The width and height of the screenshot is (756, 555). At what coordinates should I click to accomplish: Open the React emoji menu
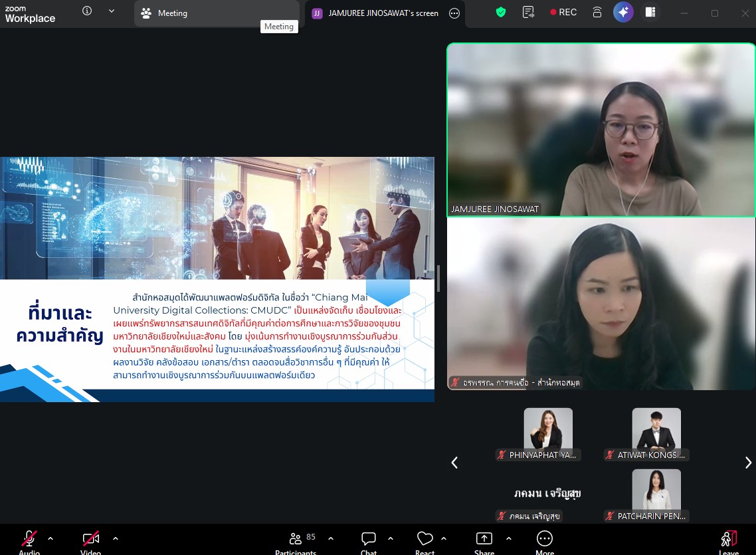point(425,539)
